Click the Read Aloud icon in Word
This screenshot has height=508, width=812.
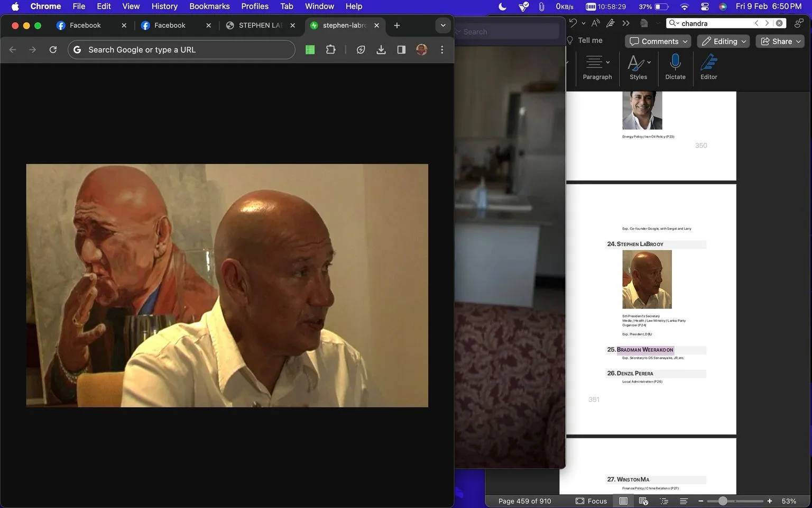tap(595, 23)
